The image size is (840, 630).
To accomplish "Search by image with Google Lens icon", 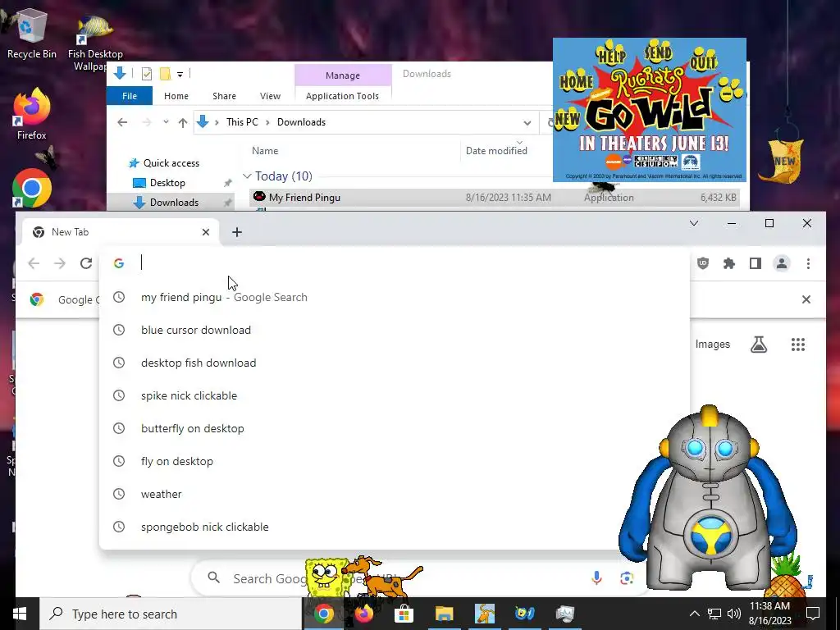I will pos(626,578).
